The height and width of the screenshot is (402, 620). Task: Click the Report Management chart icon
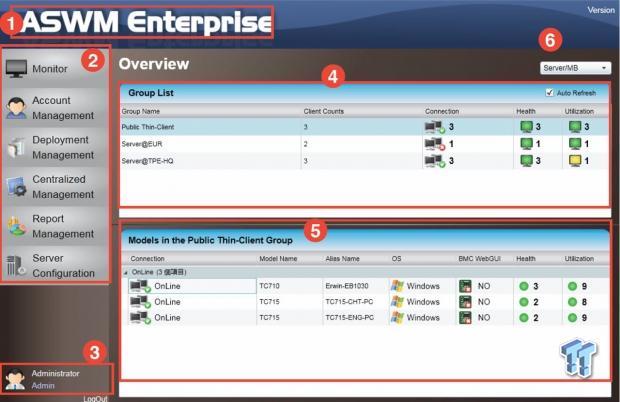point(16,226)
